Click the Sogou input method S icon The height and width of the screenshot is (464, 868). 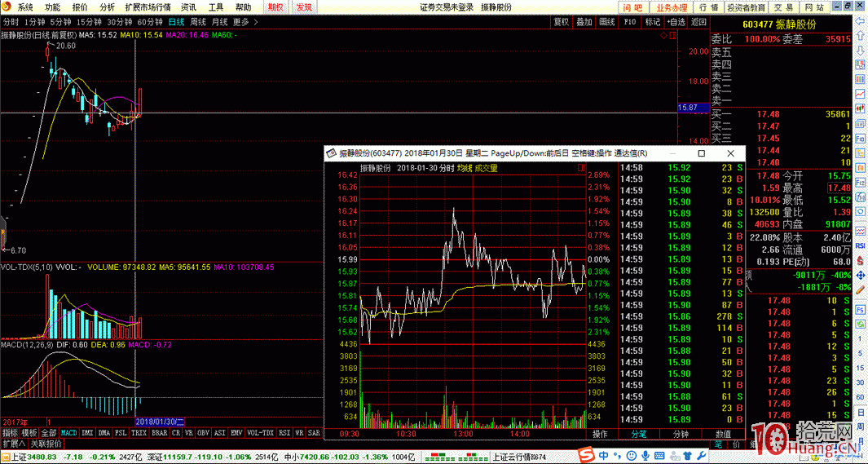(587, 455)
